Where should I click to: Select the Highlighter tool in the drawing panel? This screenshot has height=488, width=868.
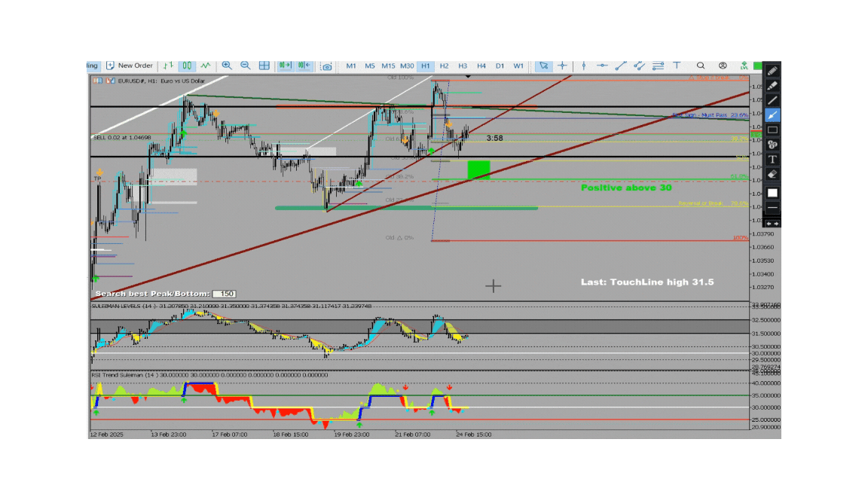tap(772, 87)
